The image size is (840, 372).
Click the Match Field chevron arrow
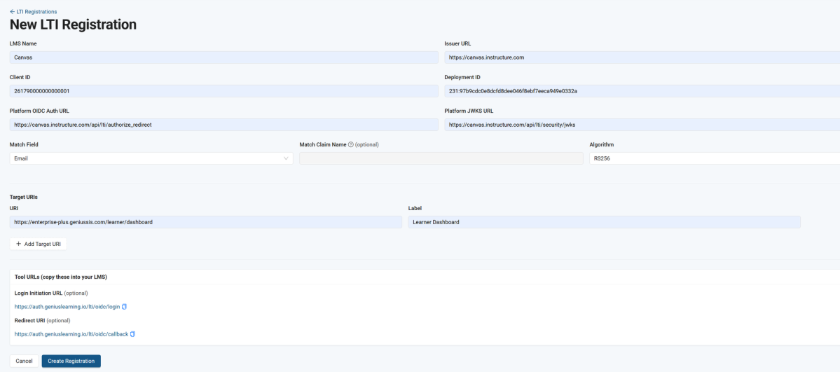pos(286,159)
